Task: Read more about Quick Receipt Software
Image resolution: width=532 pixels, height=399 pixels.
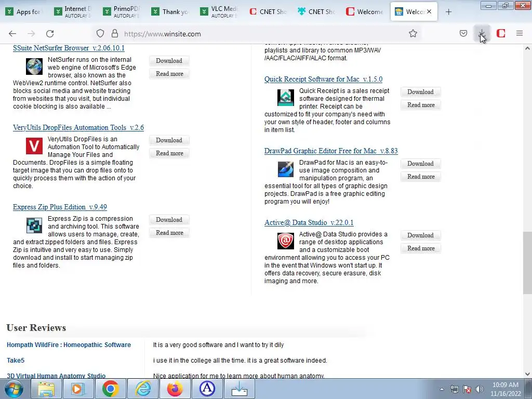Action: pyautogui.click(x=420, y=105)
